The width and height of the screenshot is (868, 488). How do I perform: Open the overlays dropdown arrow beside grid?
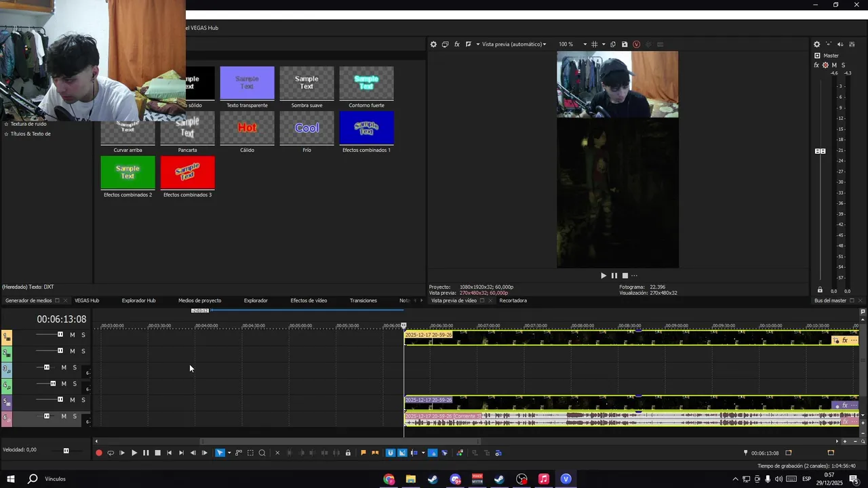tap(604, 44)
